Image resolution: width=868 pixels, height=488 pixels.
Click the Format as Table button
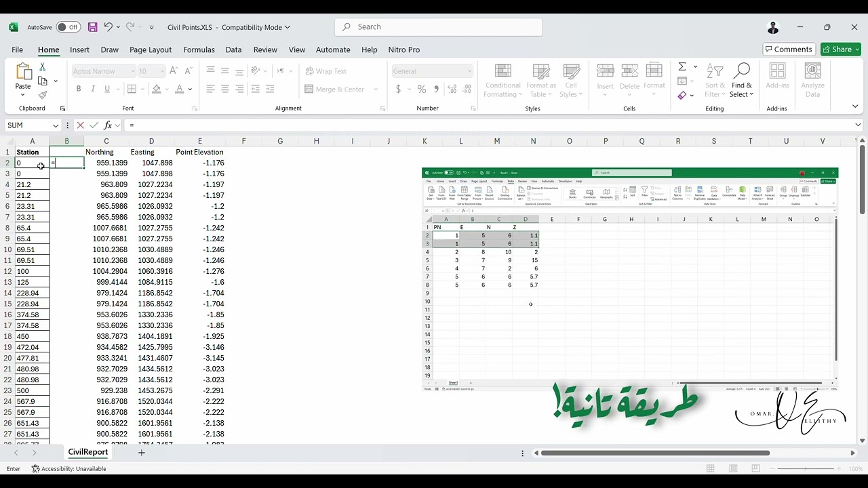[x=541, y=80]
